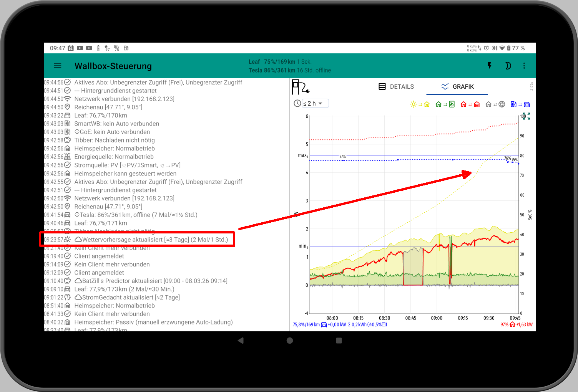Switch to the DETAILS tab
The height and width of the screenshot is (392, 578).
(x=397, y=86)
